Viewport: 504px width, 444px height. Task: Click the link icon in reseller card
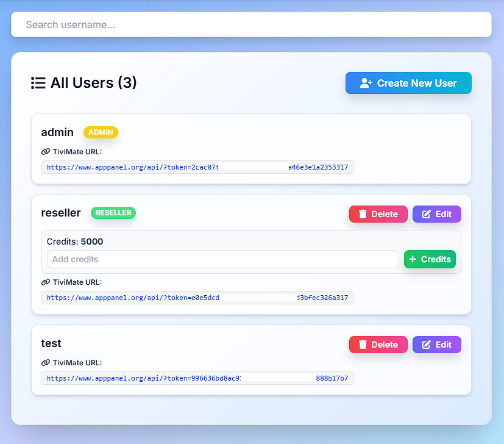(x=46, y=282)
